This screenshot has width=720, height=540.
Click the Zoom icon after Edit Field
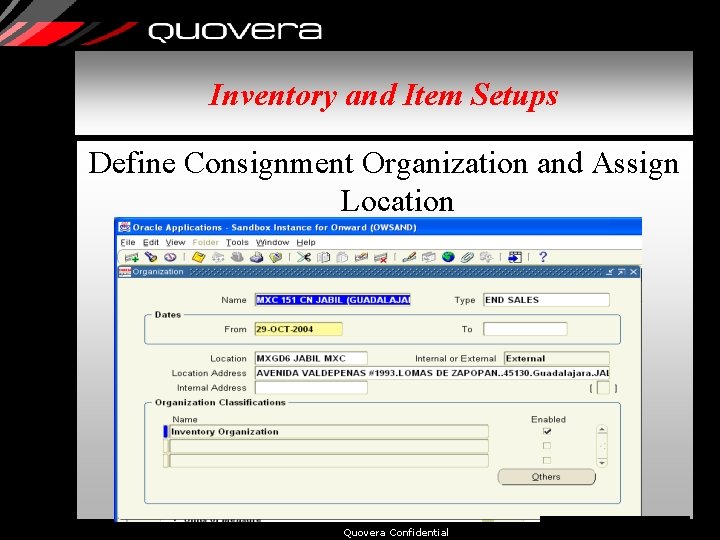tap(428, 257)
